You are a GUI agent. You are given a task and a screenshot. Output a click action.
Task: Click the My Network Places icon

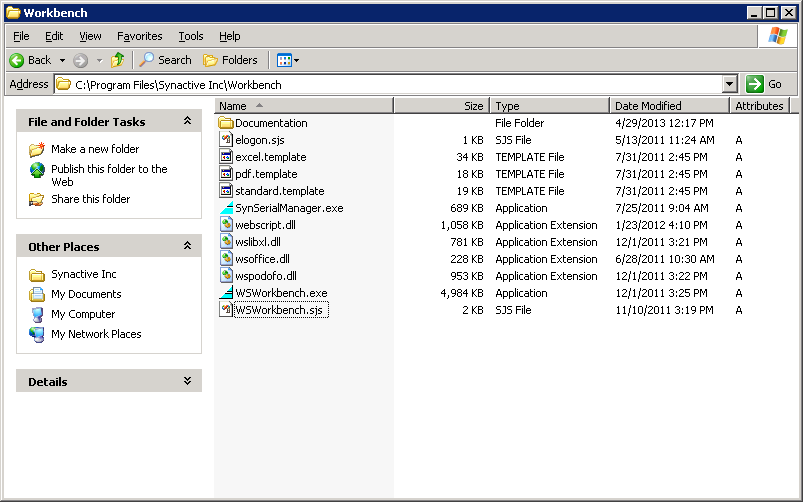coord(37,334)
